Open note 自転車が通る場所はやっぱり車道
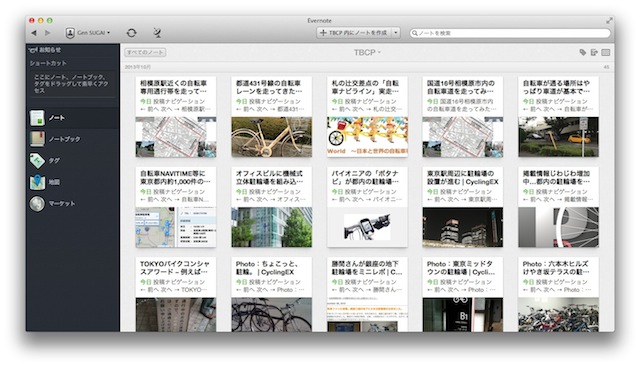Viewport: 640px width, 367px height. tap(558, 117)
